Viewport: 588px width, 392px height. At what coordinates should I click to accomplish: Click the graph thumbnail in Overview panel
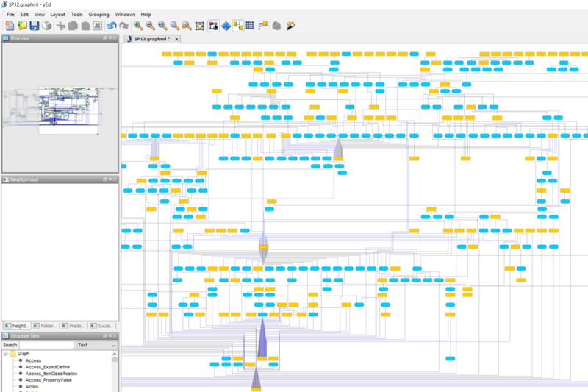pos(68,106)
